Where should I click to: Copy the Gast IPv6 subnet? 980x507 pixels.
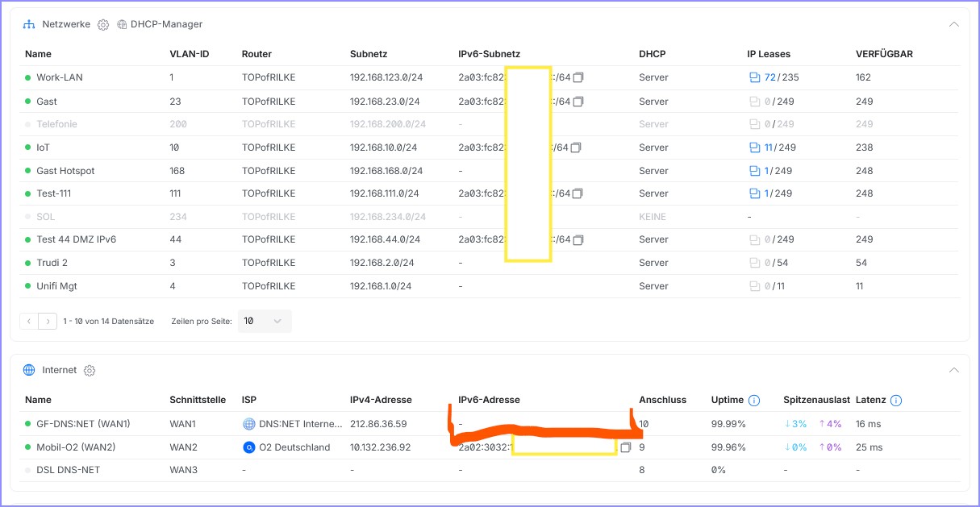(x=578, y=102)
